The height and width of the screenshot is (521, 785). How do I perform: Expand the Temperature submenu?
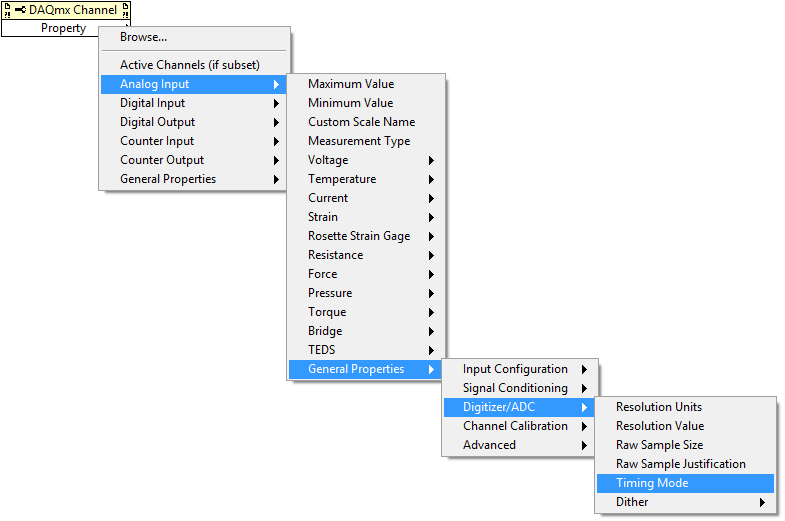pos(366,179)
